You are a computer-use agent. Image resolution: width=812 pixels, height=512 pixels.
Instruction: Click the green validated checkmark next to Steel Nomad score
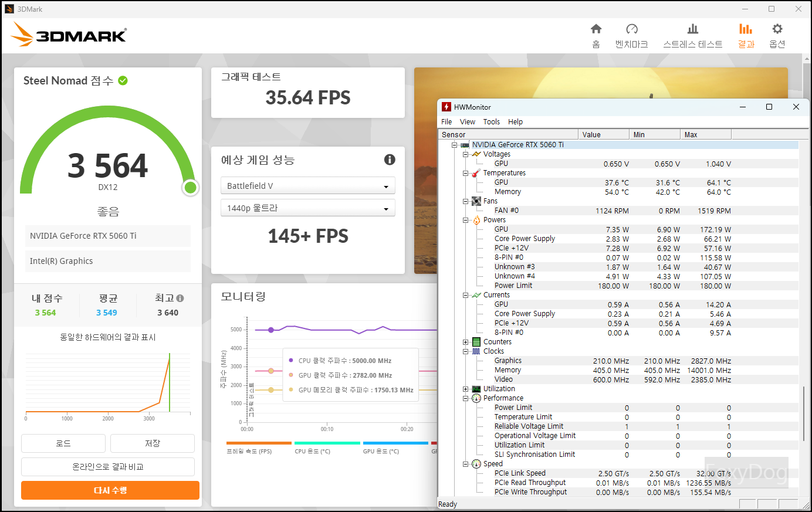click(x=123, y=80)
